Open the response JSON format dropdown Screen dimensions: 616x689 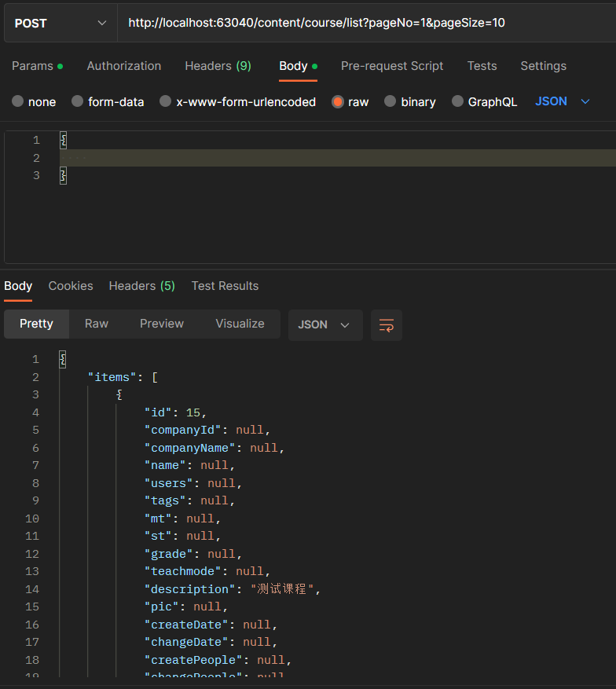point(324,324)
